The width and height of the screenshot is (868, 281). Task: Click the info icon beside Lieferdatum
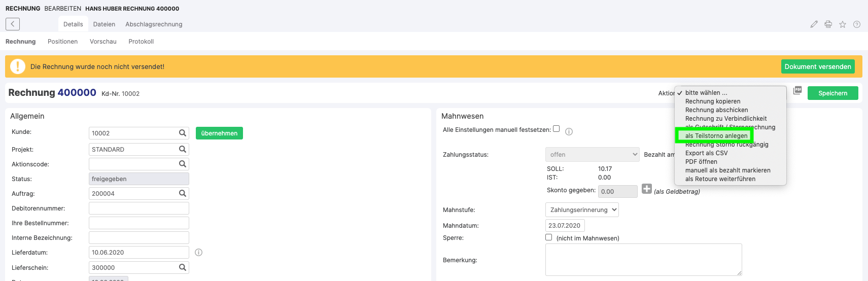click(x=199, y=252)
